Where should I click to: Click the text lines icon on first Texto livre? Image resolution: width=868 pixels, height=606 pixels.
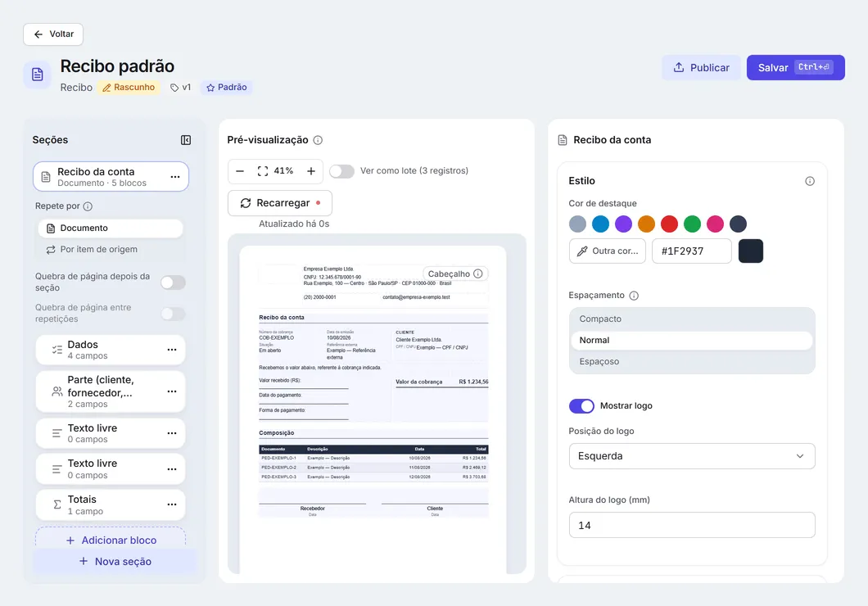point(57,433)
